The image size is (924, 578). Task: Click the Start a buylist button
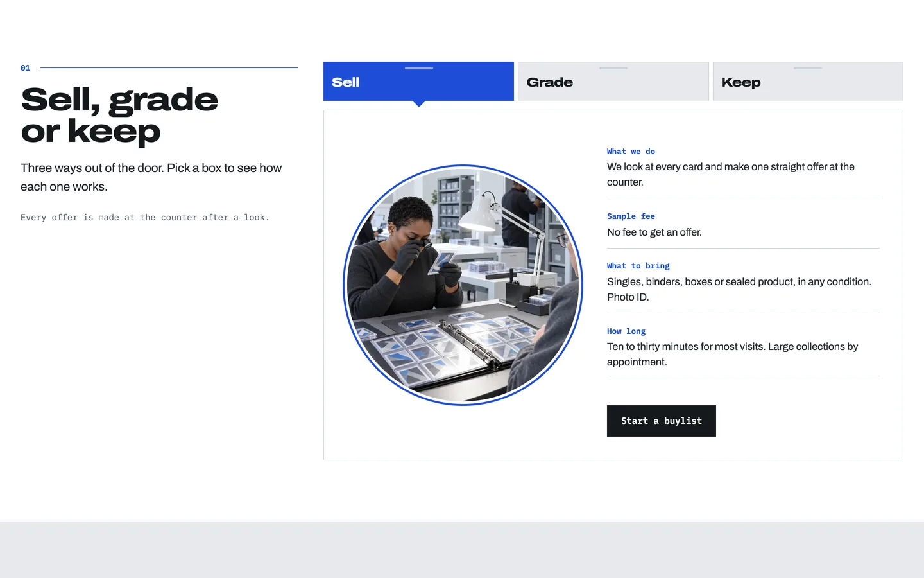(662, 421)
